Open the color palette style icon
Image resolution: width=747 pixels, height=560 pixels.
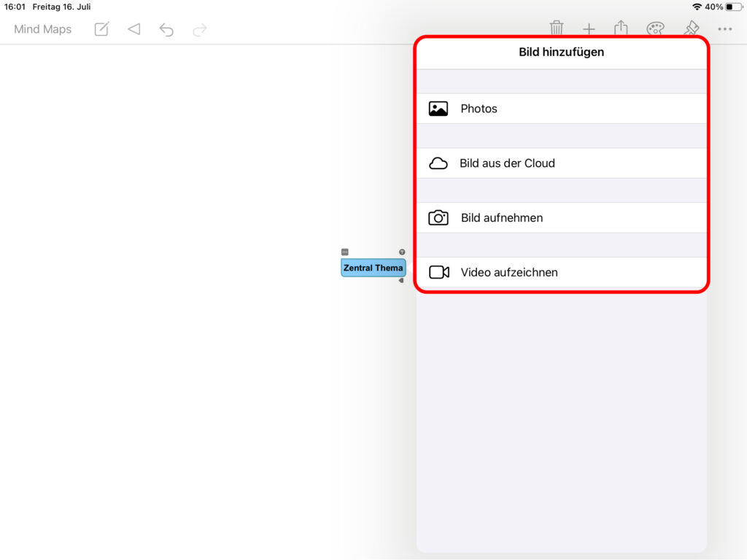(x=655, y=28)
